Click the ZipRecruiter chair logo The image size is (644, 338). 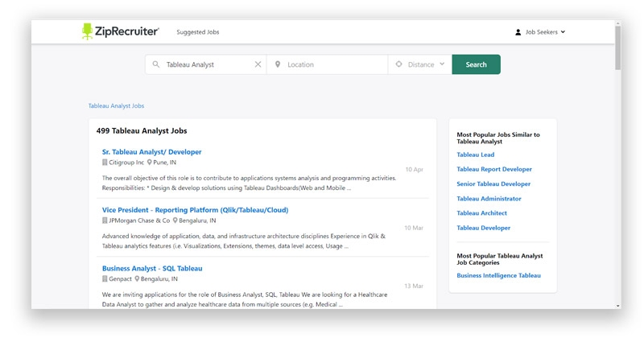[x=88, y=31]
